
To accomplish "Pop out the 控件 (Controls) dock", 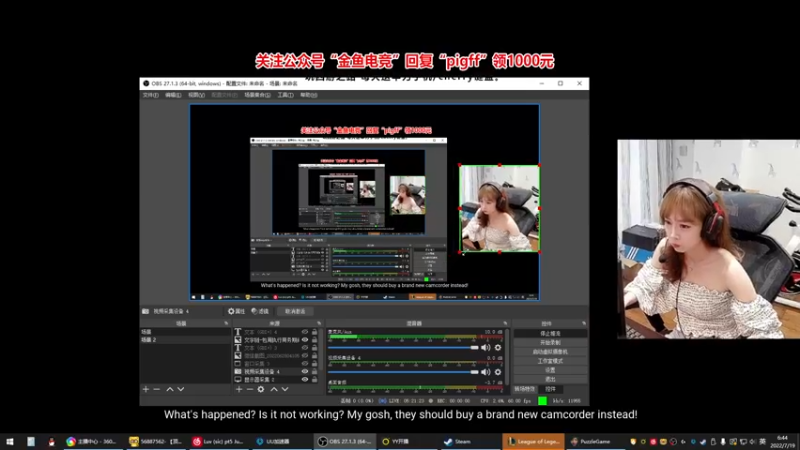I will coord(584,323).
